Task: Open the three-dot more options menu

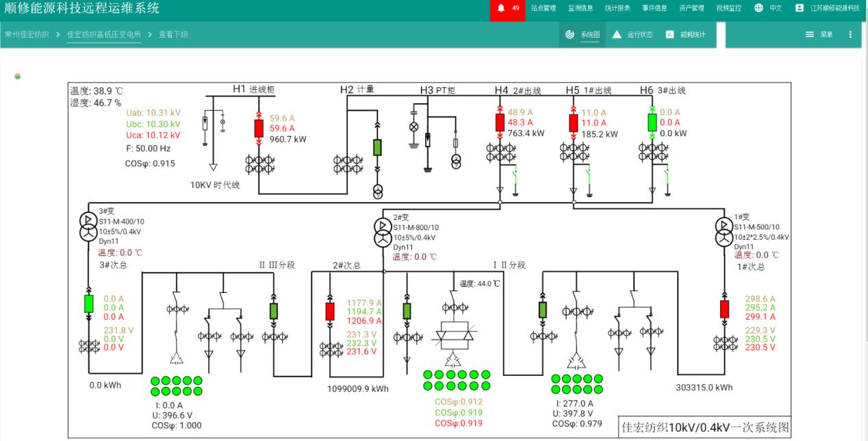Action: point(850,34)
